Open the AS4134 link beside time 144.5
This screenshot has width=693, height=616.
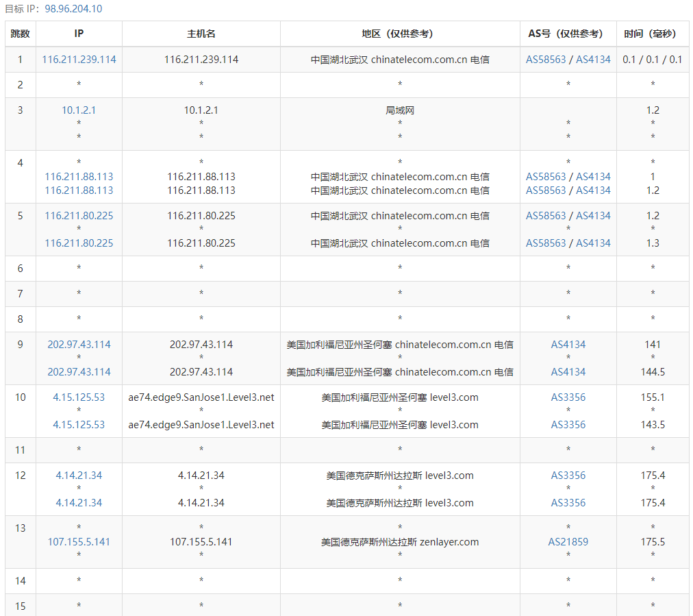click(568, 372)
